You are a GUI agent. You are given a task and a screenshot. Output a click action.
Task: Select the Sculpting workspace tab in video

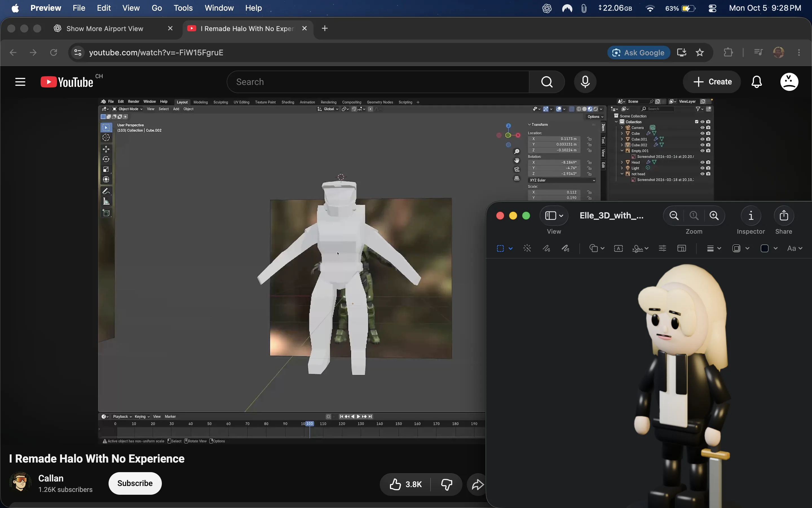[220, 102]
